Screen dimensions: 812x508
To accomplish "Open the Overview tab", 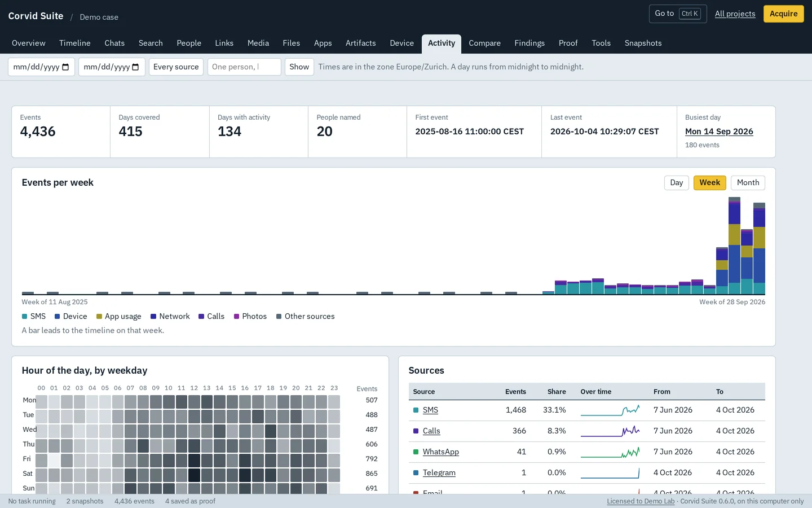I will tap(29, 43).
